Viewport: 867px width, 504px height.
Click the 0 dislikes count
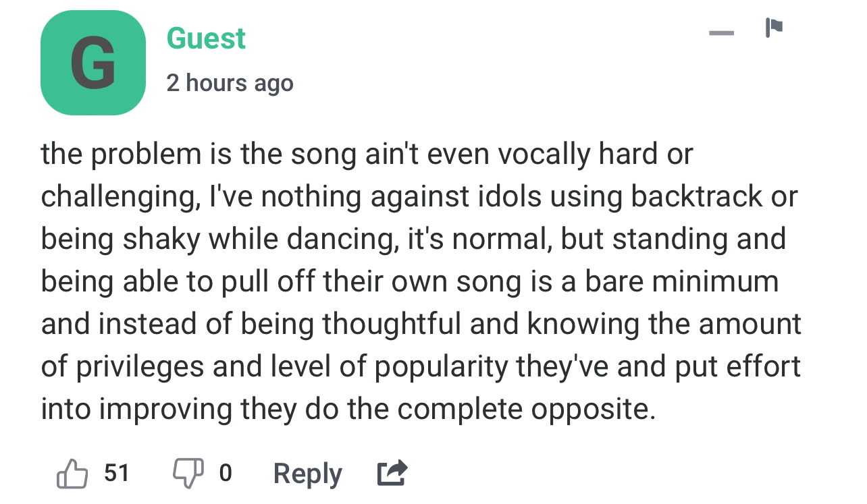point(226,473)
